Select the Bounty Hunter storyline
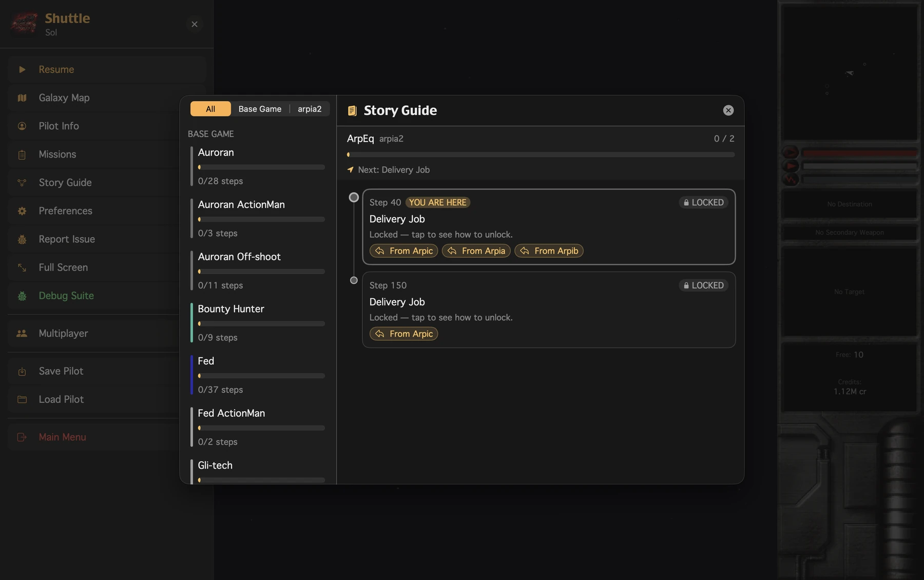Screen dimensions: 924x580 pos(258,323)
